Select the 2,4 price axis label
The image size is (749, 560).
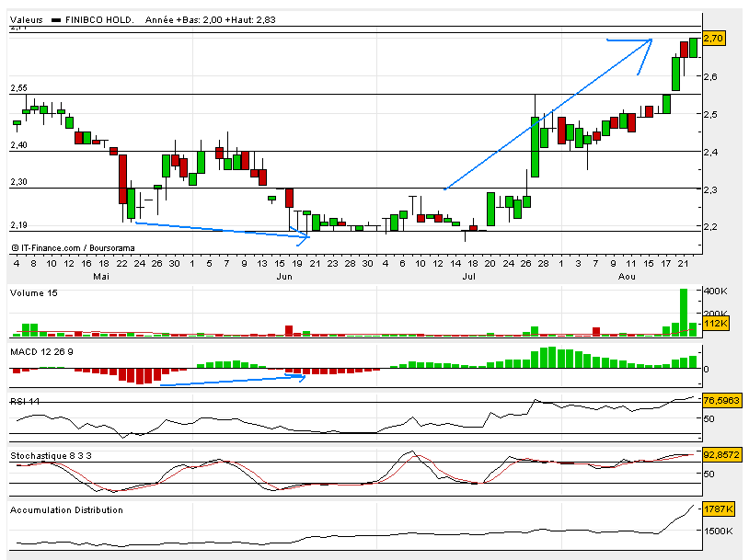point(710,152)
